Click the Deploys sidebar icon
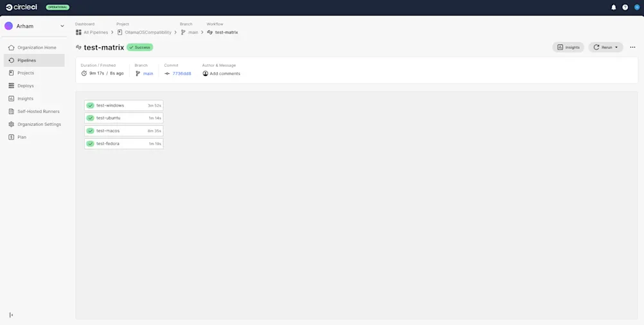The height and width of the screenshot is (325, 644). tap(11, 86)
